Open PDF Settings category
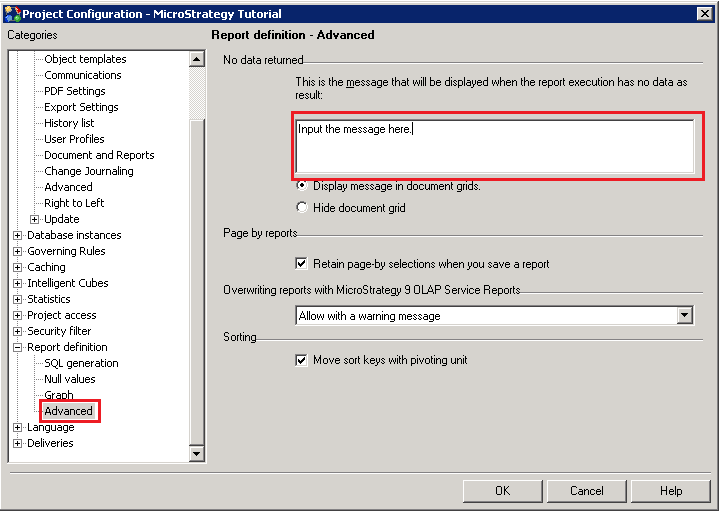The height and width of the screenshot is (511, 720). coord(74,91)
